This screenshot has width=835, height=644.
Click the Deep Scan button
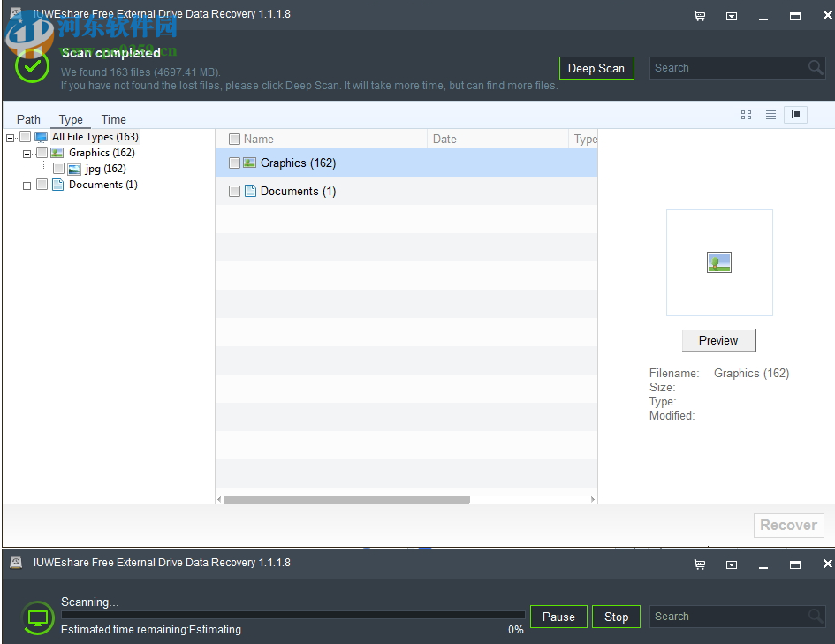coord(596,67)
